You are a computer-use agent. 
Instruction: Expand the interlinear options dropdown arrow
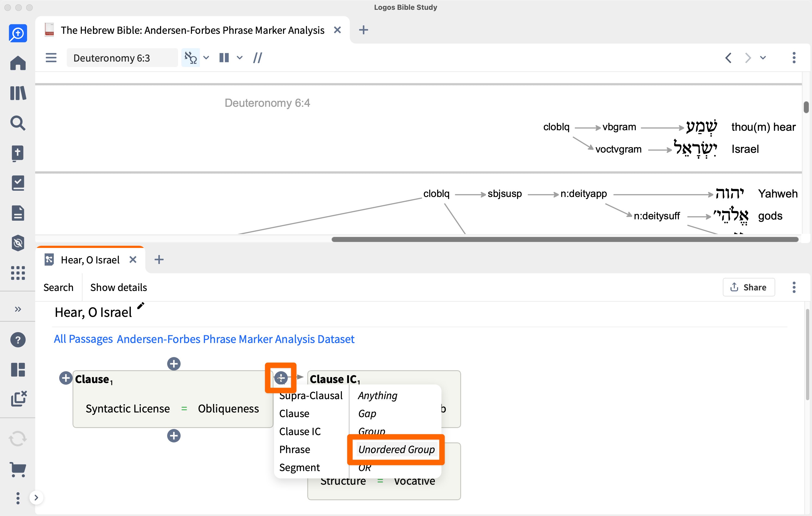[206, 58]
